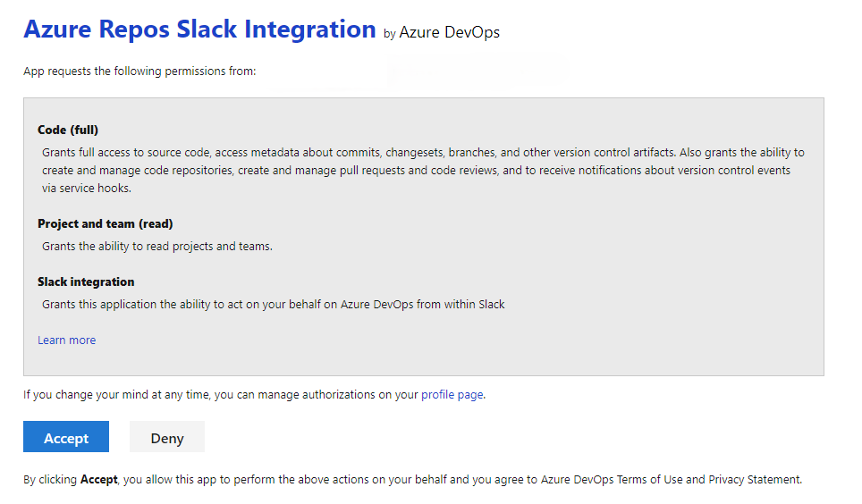Viewport: 862px width, 504px height.
Task: Click the 'Grants full access to source code' description
Action: tap(423, 170)
